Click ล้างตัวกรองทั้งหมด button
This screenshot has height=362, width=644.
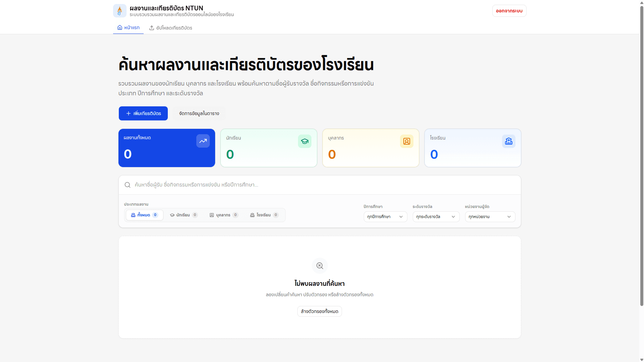pos(319,311)
